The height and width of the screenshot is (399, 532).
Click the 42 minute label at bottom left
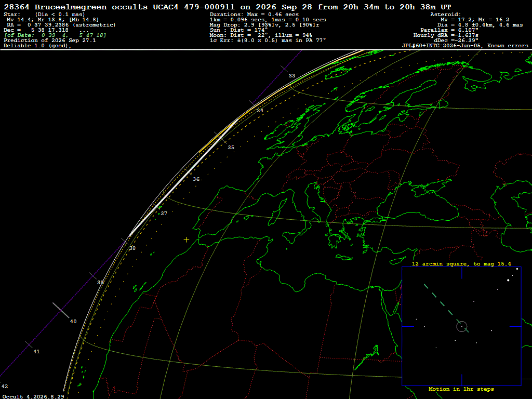coord(4,386)
